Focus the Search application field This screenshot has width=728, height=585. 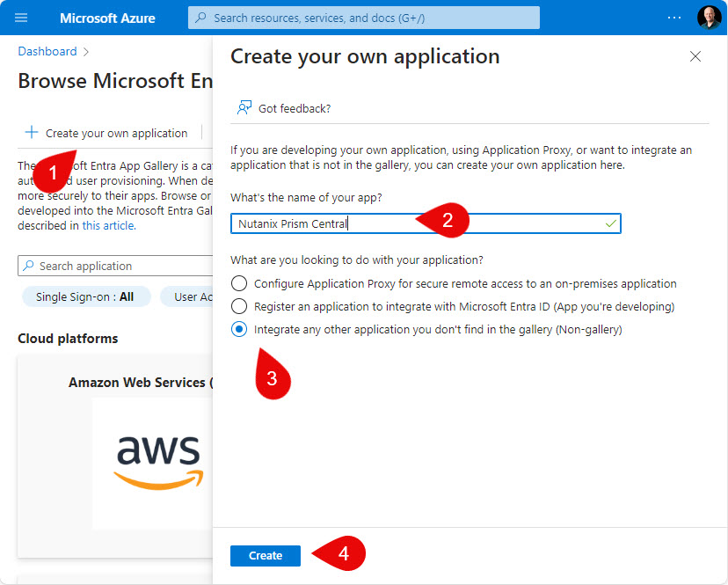[x=115, y=266]
